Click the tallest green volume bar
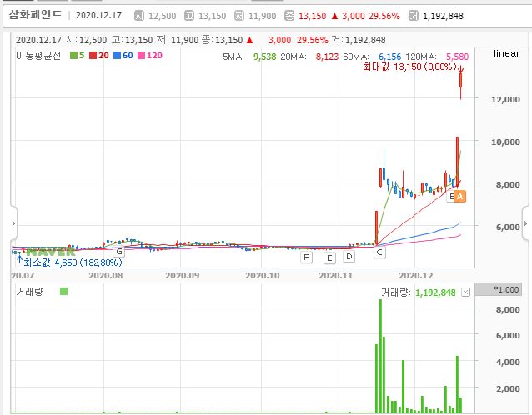532x415 pixels. point(380,356)
